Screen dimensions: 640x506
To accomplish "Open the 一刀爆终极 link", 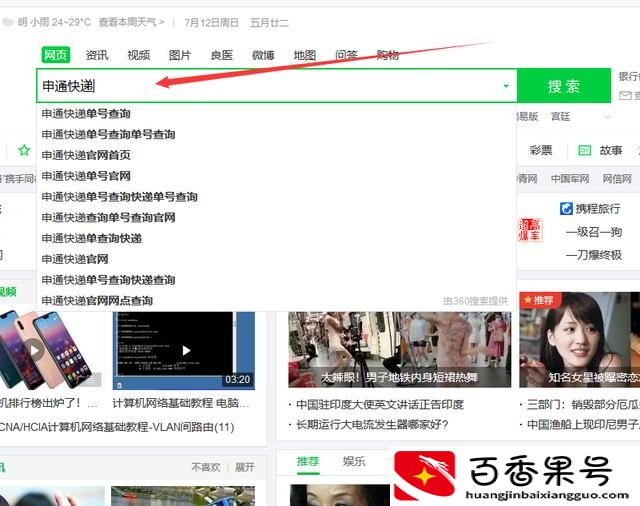I will [x=594, y=255].
